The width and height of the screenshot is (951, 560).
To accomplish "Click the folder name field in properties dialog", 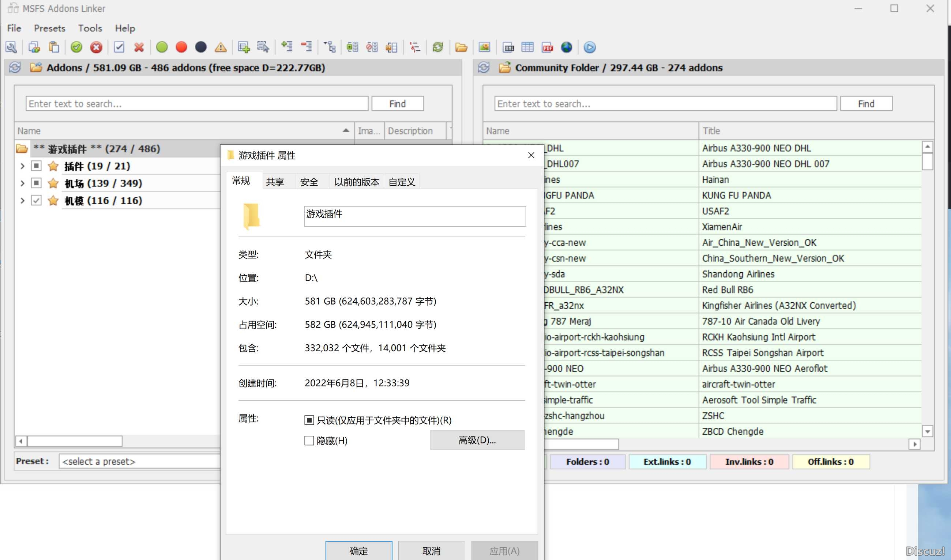I will tap(415, 216).
